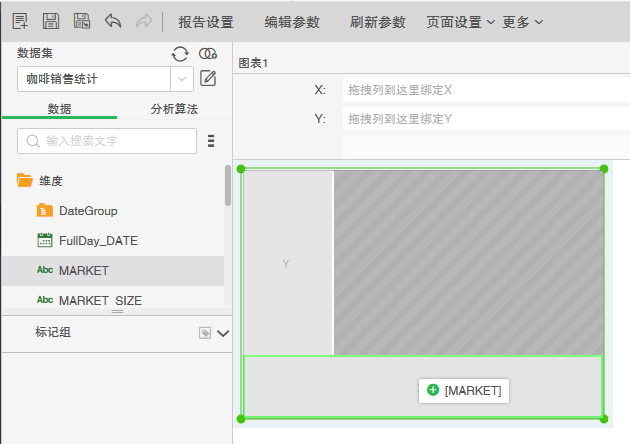Image resolution: width=630 pixels, height=444 pixels.
Task: Click the field search input box
Action: (x=107, y=141)
